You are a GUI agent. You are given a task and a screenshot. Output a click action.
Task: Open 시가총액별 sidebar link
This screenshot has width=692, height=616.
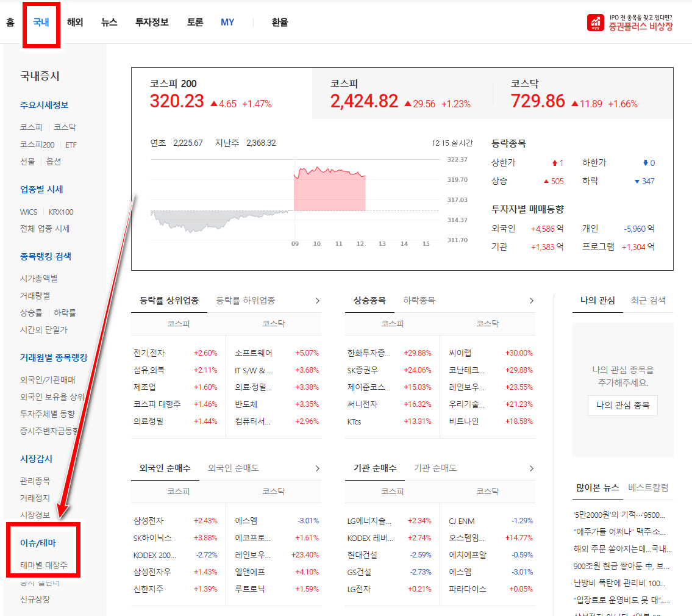[x=39, y=279]
